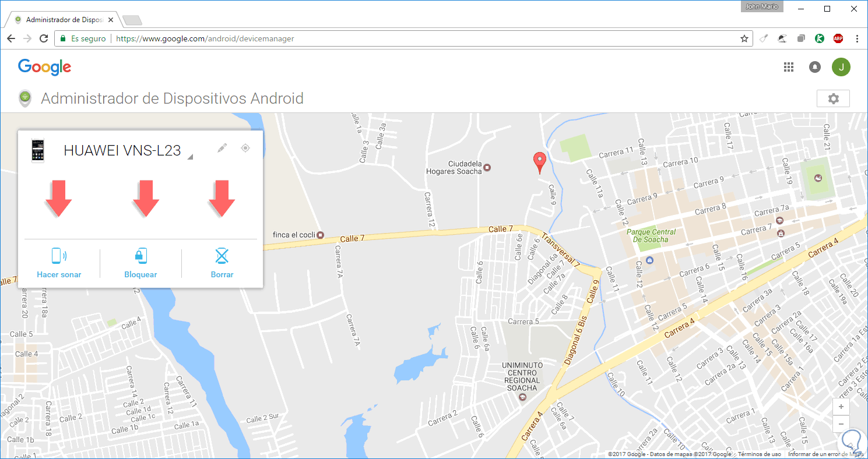
Task: Bookmark this page with the star
Action: (744, 38)
